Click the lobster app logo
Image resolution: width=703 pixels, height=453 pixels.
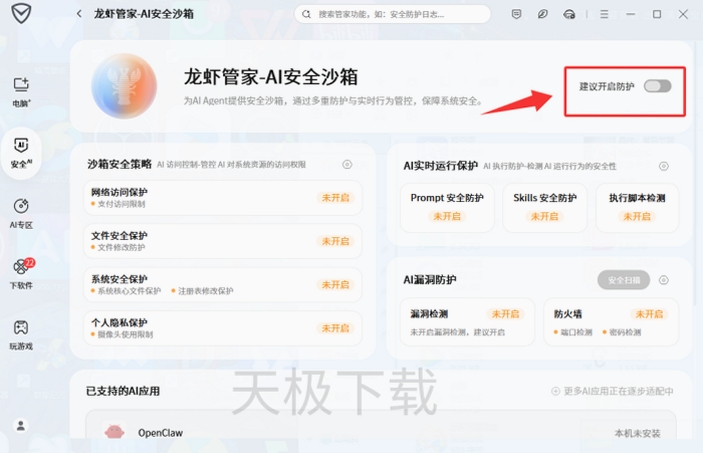[x=124, y=86]
